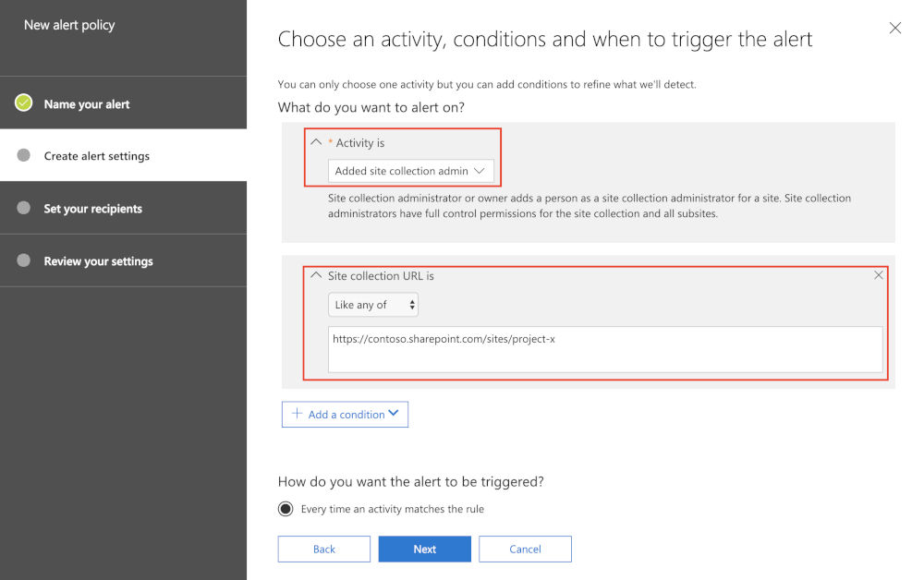Click the Cancel button
Viewport: 924px width, 580px height.
click(525, 549)
